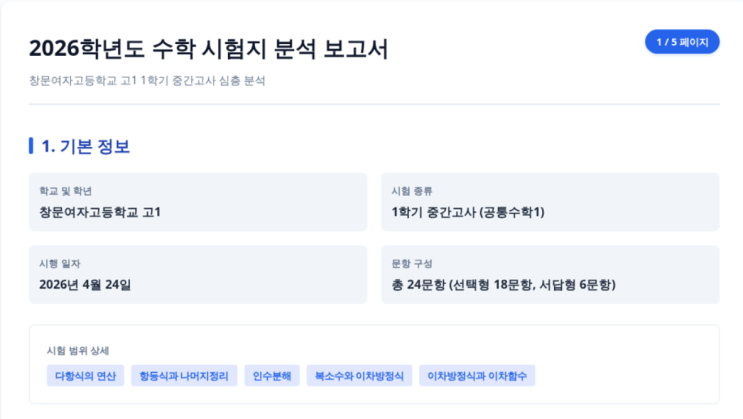Click the horizontal divider line below the subtitle

[x=374, y=104]
